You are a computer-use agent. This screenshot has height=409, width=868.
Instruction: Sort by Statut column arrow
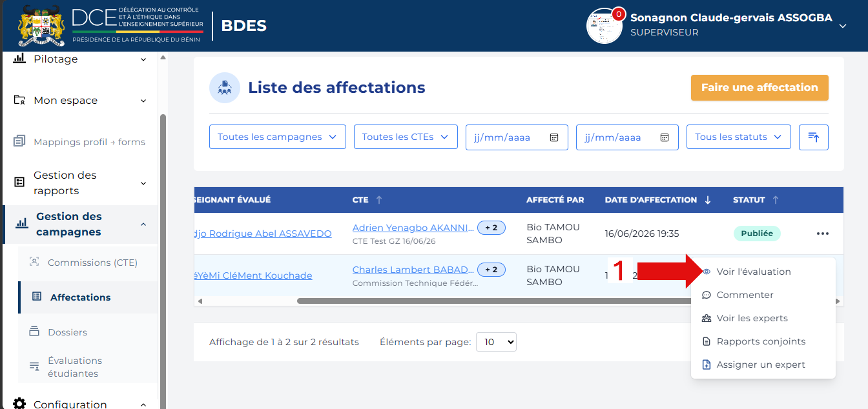776,200
